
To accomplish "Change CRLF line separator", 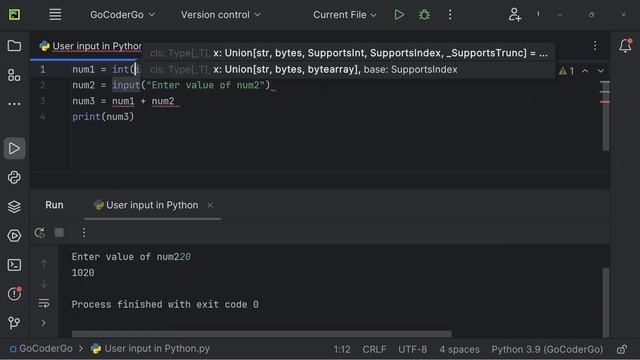I will click(374, 349).
